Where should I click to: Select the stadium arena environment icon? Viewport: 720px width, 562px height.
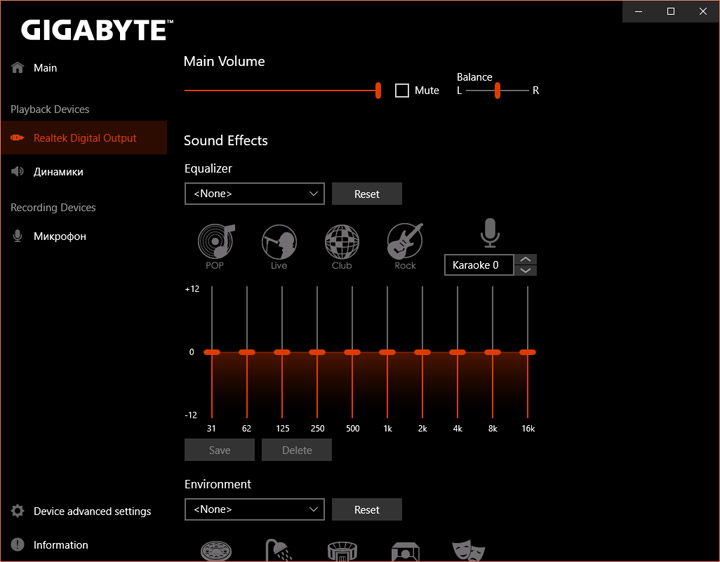[x=342, y=551]
